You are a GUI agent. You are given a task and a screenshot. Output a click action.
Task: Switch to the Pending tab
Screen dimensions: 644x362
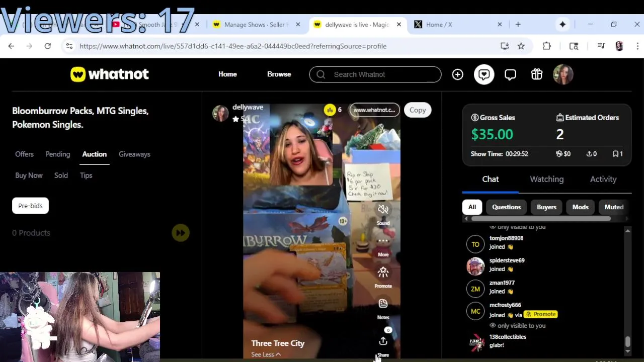[x=58, y=154]
